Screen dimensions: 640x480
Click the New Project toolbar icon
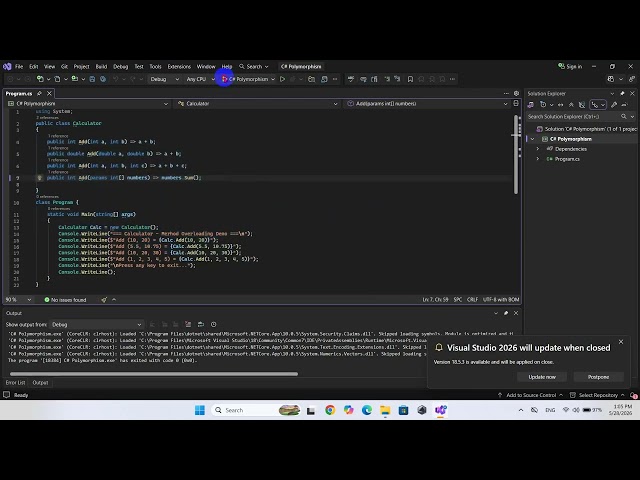[x=40, y=79]
